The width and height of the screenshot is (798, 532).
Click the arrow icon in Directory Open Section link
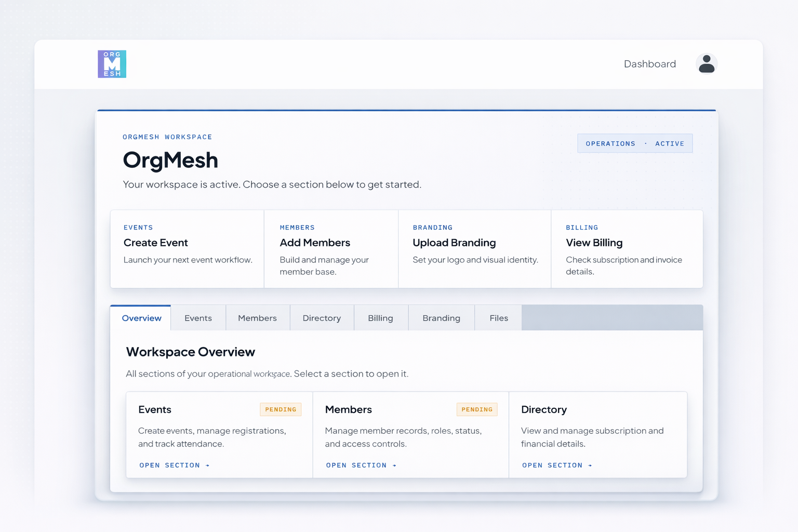591,465
